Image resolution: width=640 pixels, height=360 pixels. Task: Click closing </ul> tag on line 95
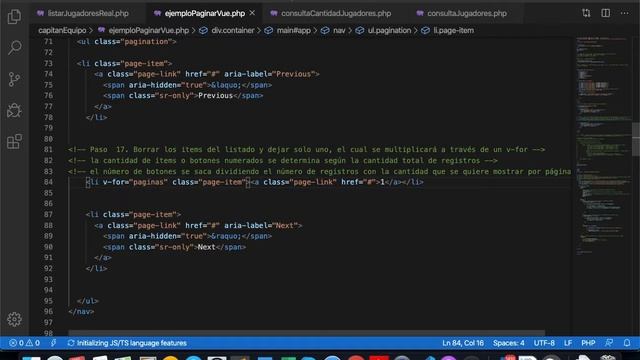point(88,301)
